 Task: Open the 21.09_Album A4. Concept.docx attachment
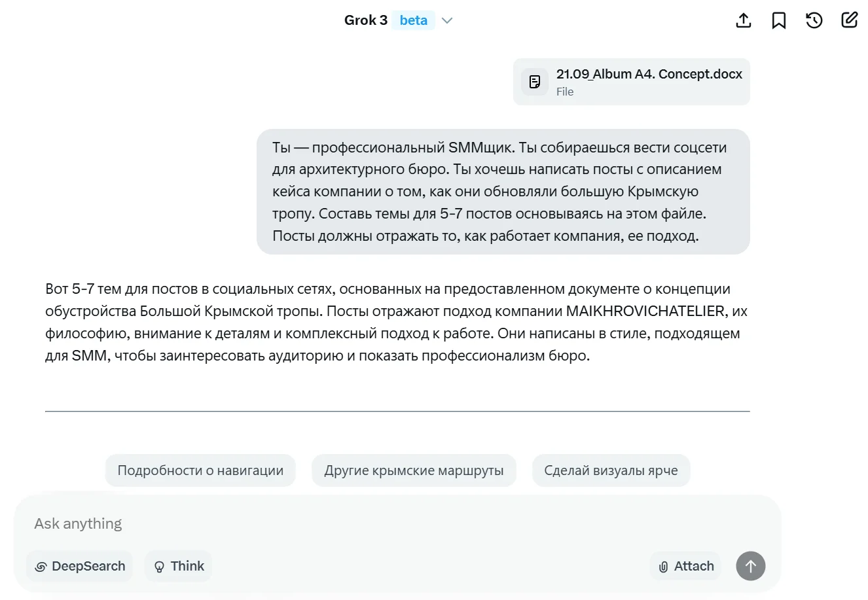click(x=649, y=75)
